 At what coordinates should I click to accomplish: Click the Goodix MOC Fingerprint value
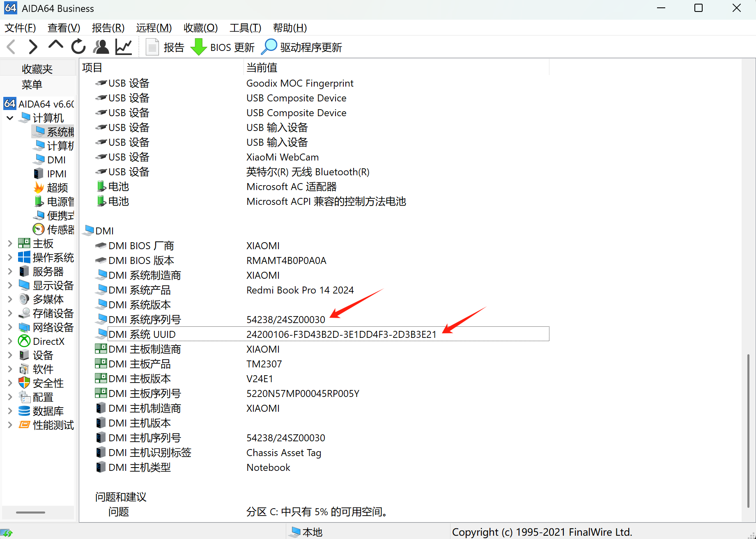300,83
